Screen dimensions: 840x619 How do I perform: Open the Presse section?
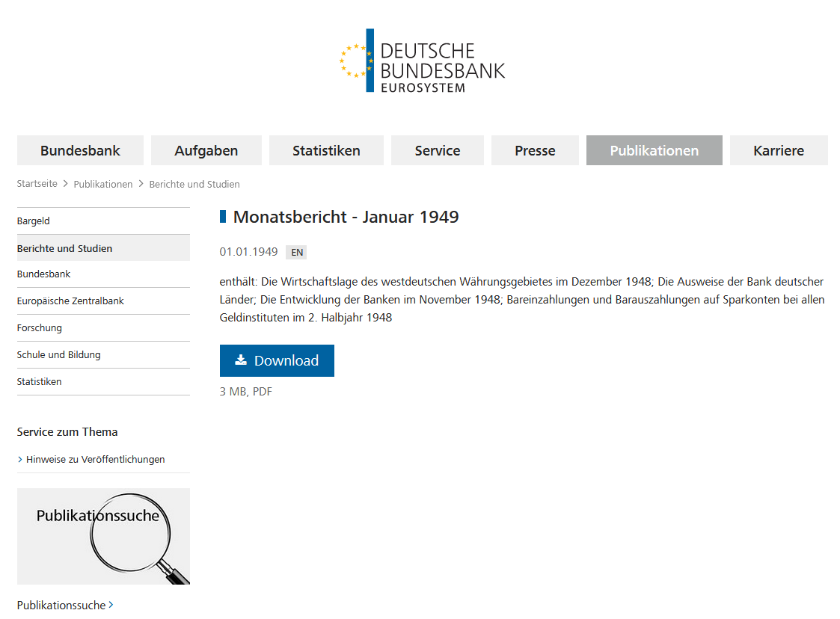pos(535,150)
